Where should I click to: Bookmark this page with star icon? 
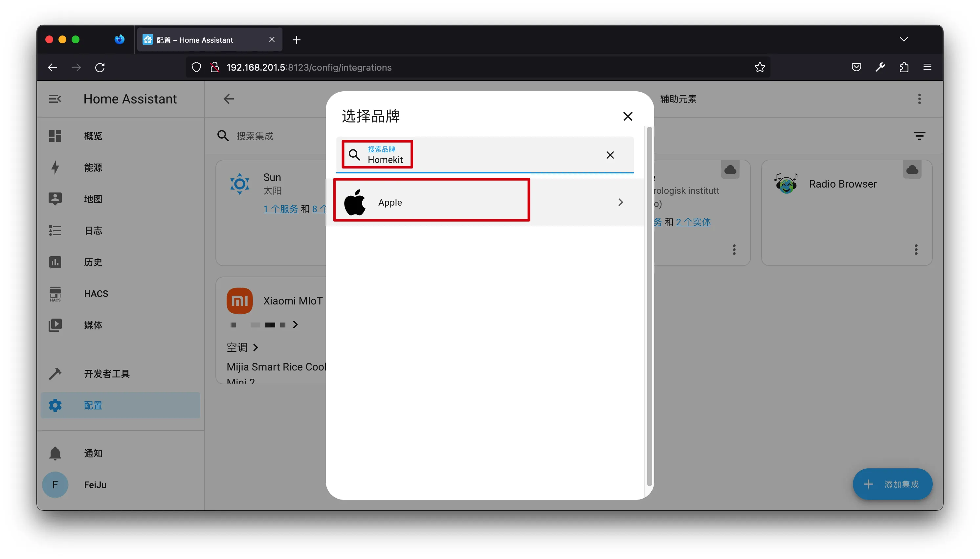[x=760, y=67]
